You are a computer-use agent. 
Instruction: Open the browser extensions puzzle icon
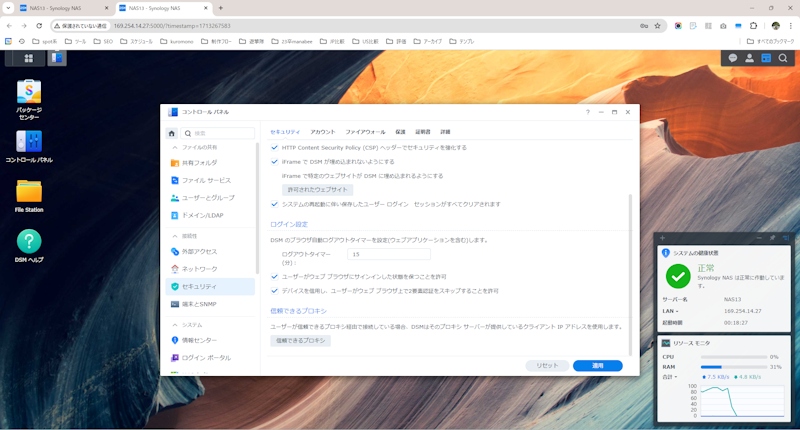click(x=753, y=26)
